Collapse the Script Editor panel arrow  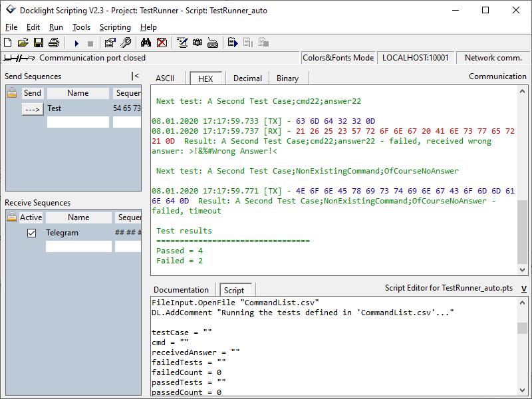pyautogui.click(x=523, y=289)
